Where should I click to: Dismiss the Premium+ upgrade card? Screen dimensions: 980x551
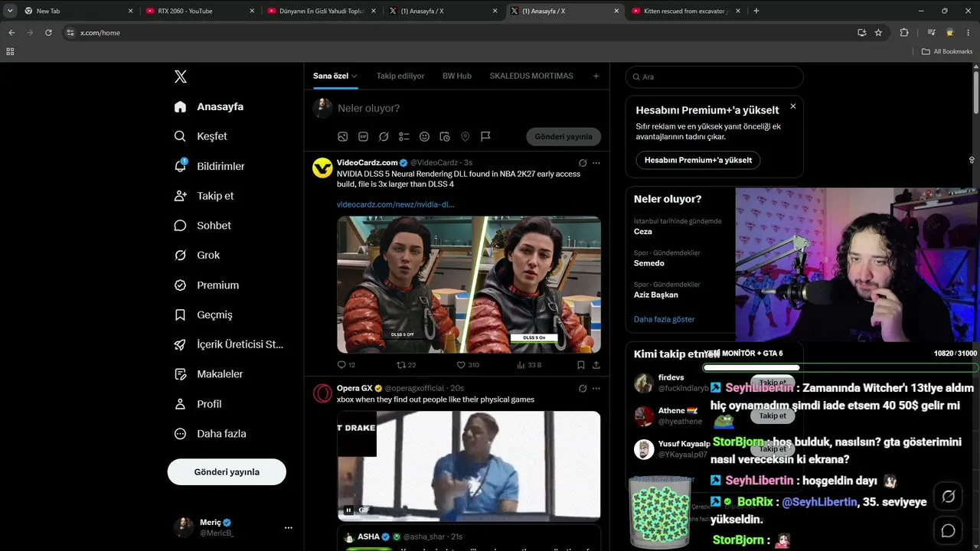tap(793, 106)
